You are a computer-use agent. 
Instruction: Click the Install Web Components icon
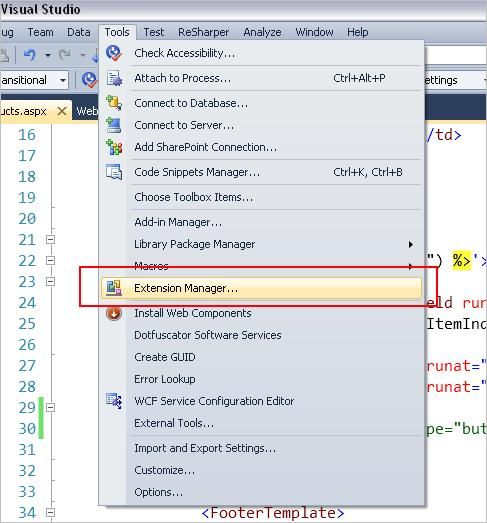(x=114, y=313)
